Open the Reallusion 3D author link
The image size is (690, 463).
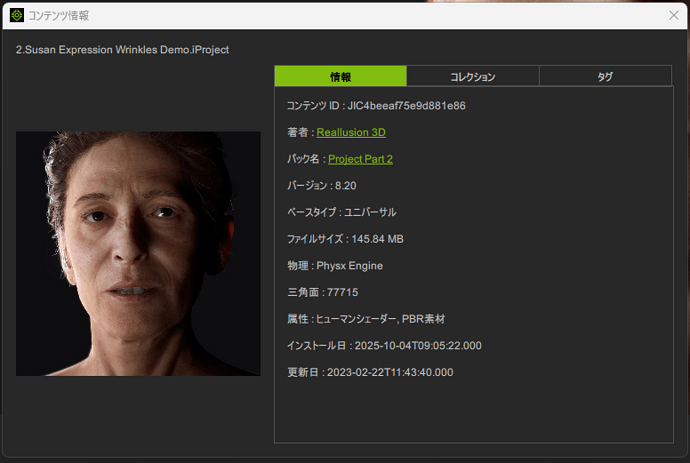351,132
